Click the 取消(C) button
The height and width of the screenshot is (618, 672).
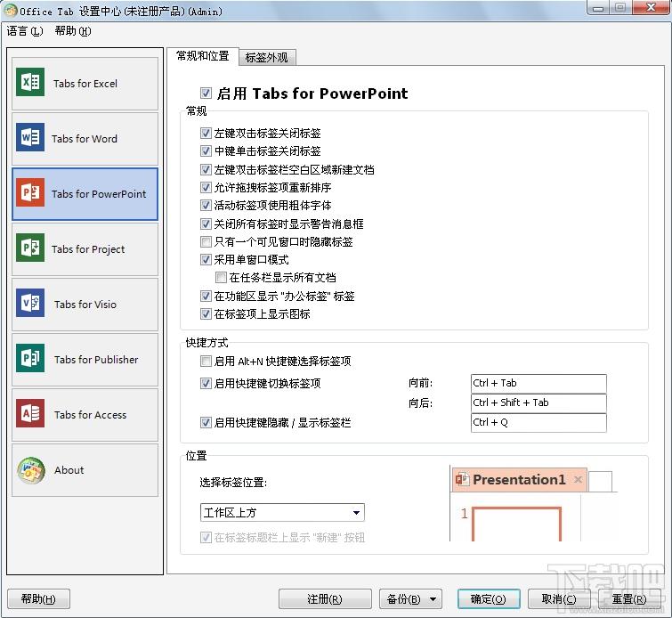pyautogui.click(x=559, y=598)
